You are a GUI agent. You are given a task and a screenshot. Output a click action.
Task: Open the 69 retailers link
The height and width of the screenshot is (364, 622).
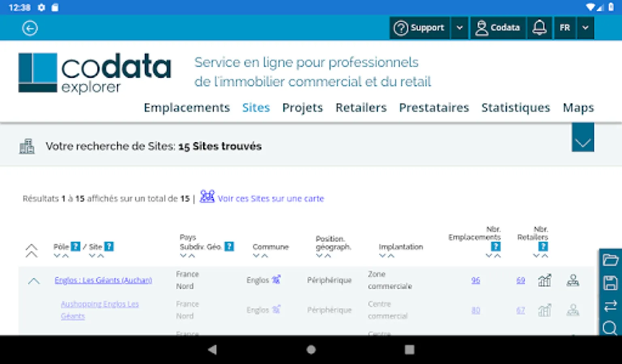click(521, 280)
